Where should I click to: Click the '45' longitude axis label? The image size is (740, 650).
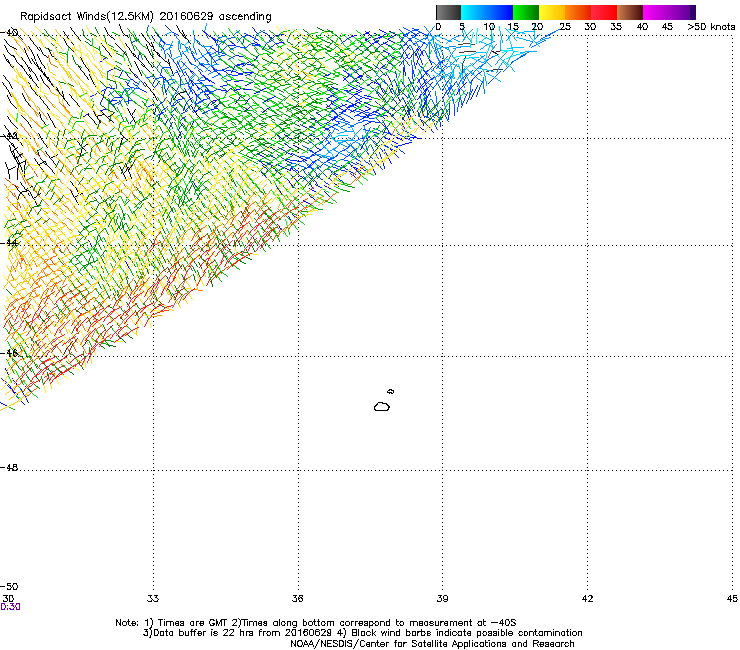732,599
